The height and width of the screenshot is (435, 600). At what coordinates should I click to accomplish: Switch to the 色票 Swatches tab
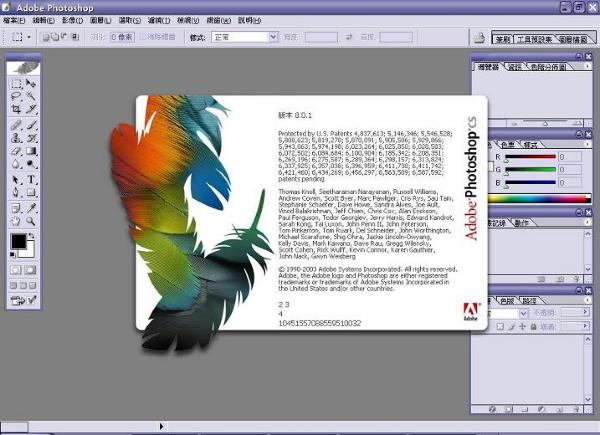[x=508, y=145]
